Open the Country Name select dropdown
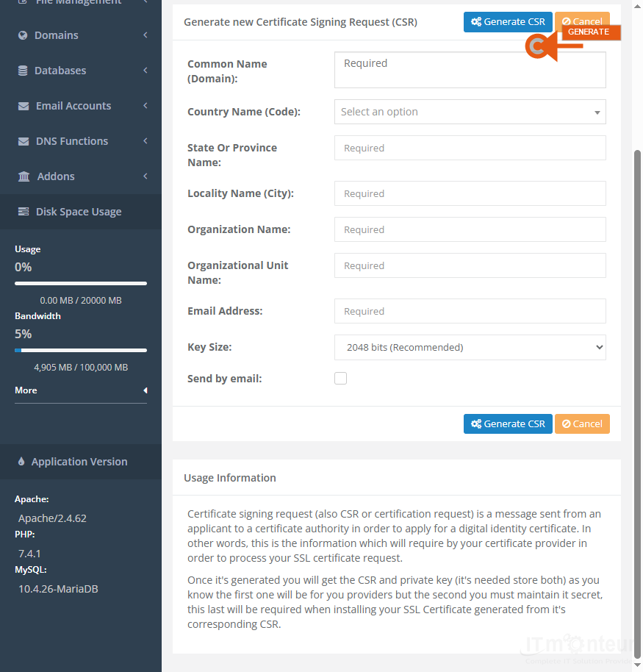Screen dimensions: 643x672 click(x=470, y=112)
